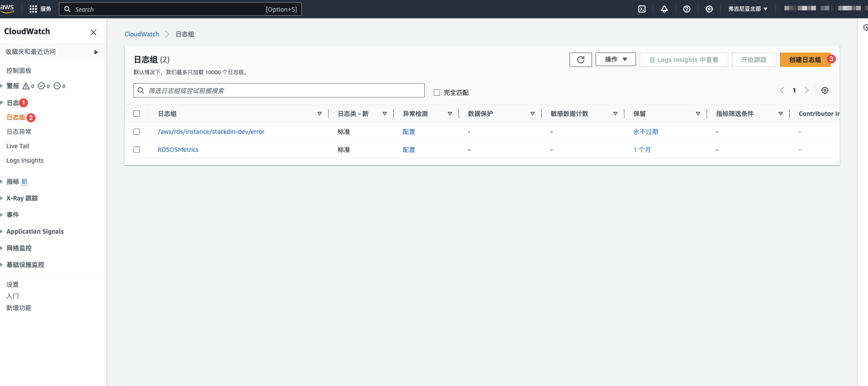Expand the X-Ray 跟踪 section
This screenshot has height=386, width=868.
coord(2,198)
